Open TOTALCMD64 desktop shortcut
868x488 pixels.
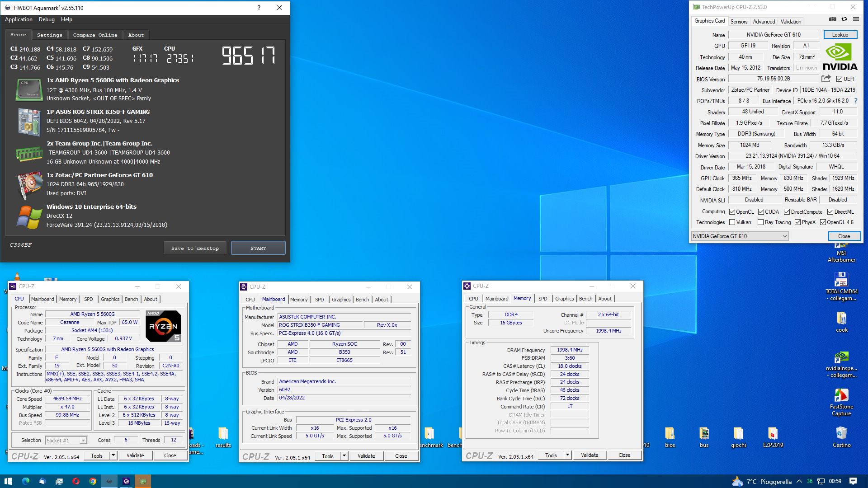(841, 286)
